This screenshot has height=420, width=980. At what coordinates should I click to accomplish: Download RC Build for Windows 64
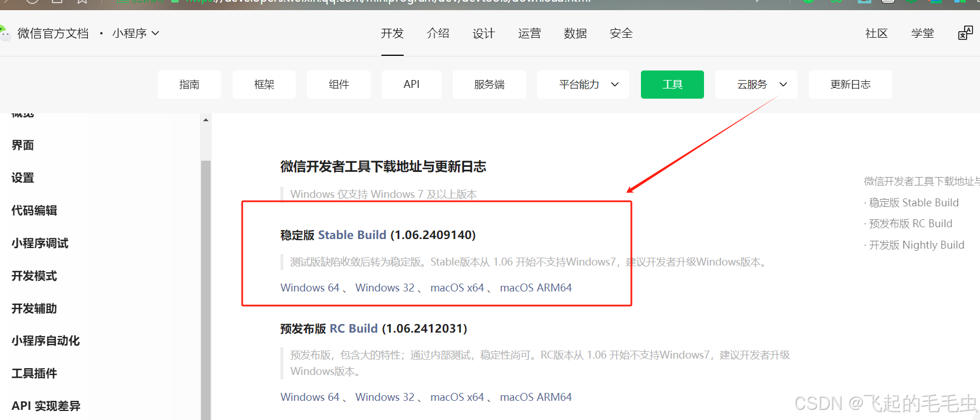(x=310, y=397)
